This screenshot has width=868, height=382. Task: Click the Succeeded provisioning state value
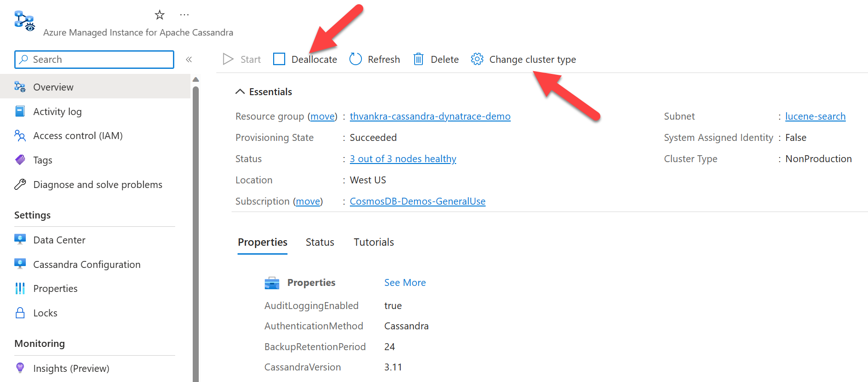373,137
